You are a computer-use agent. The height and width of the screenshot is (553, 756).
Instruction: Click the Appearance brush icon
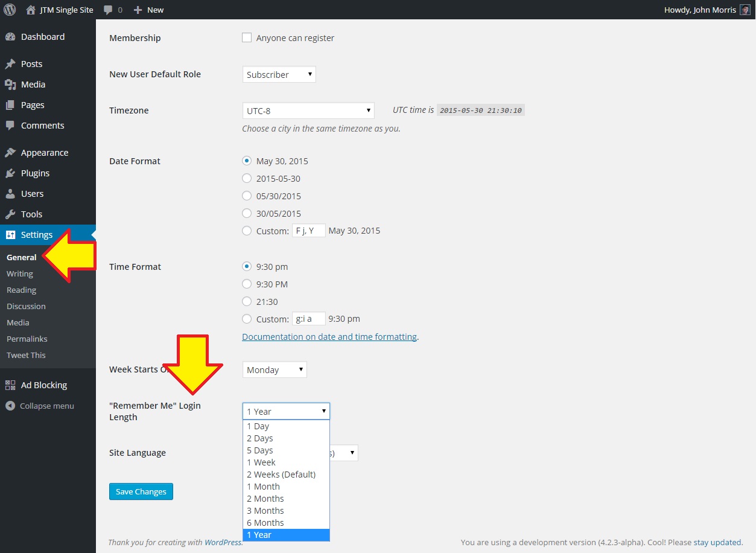10,152
